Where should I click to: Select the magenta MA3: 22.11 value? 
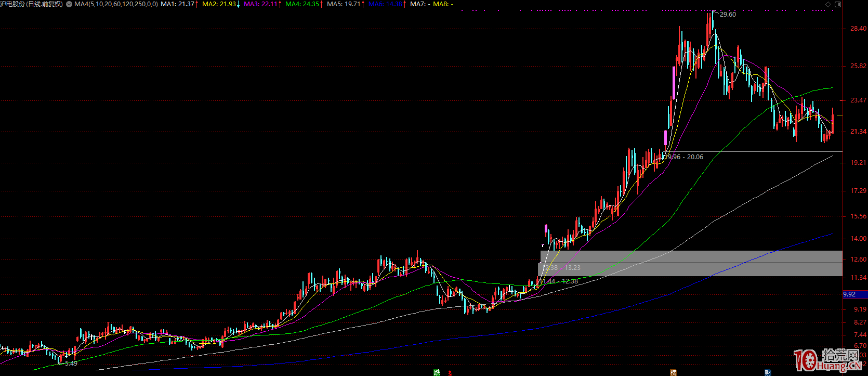click(260, 4)
